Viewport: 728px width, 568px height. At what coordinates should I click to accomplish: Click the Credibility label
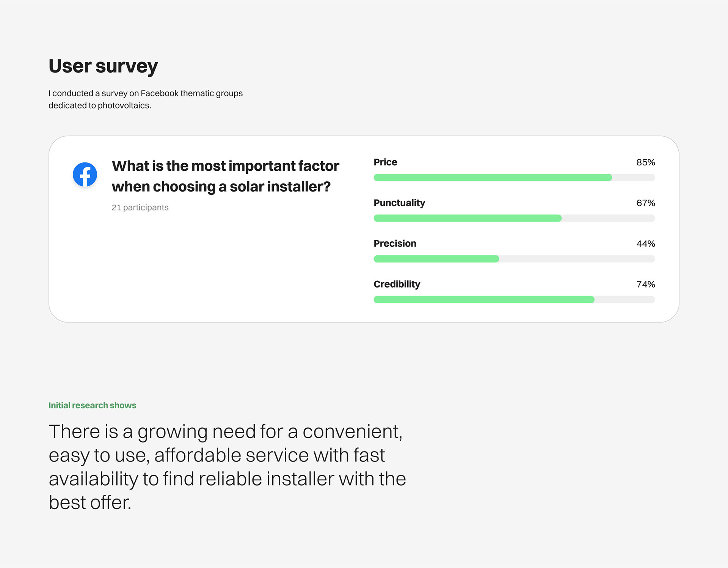pyautogui.click(x=397, y=284)
